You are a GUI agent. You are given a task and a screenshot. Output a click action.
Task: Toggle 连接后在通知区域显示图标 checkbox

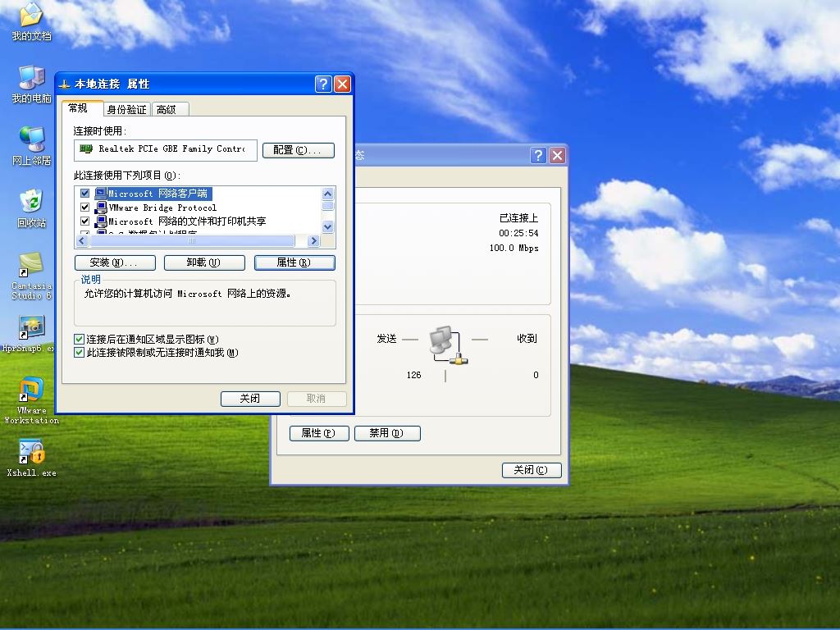pyautogui.click(x=80, y=339)
